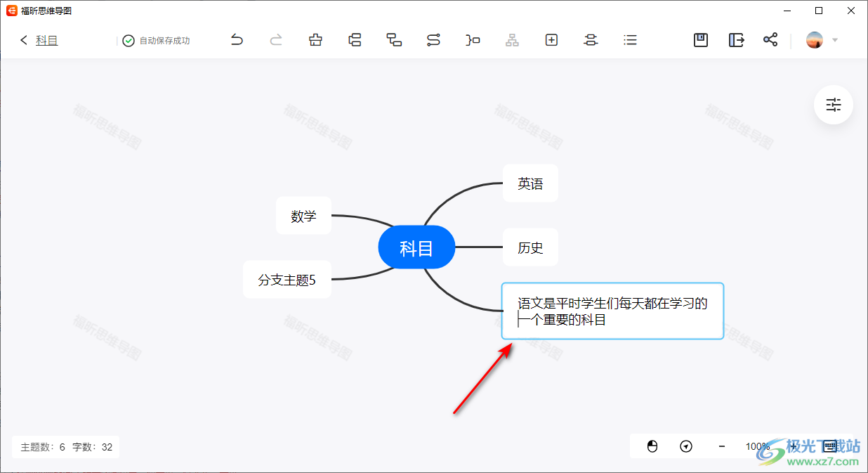Open the user avatar profile
Viewport: 868px width, 473px height.
coord(815,40)
